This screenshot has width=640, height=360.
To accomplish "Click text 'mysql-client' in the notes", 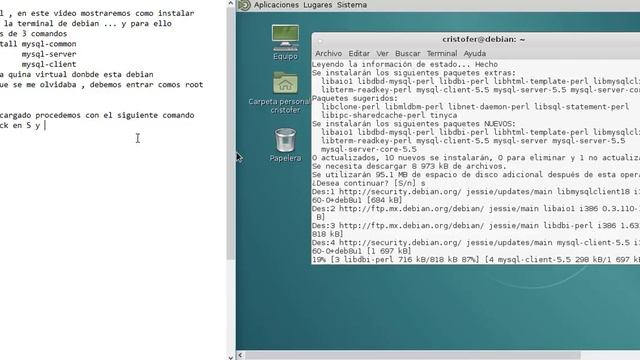I will 49,64.
